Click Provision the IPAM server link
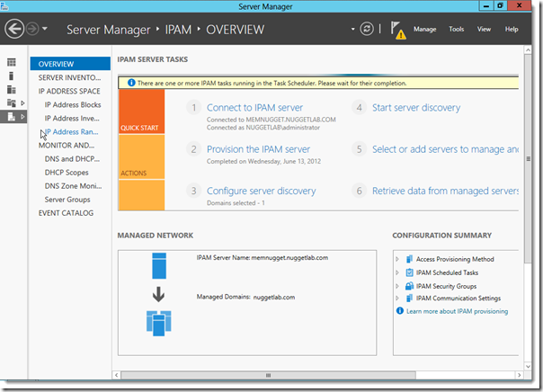Viewport: 543px width, 392px height. pos(258,149)
